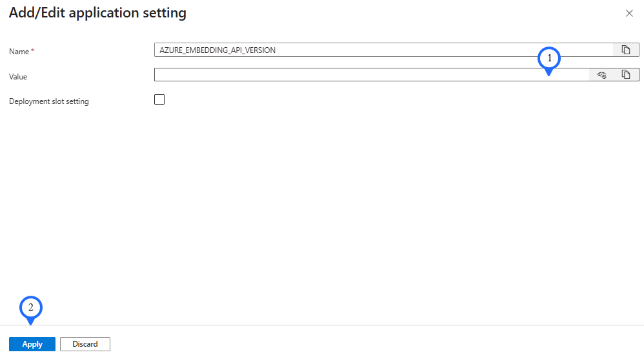
Task: Click the Add/Edit application setting heading
Action: tap(97, 13)
